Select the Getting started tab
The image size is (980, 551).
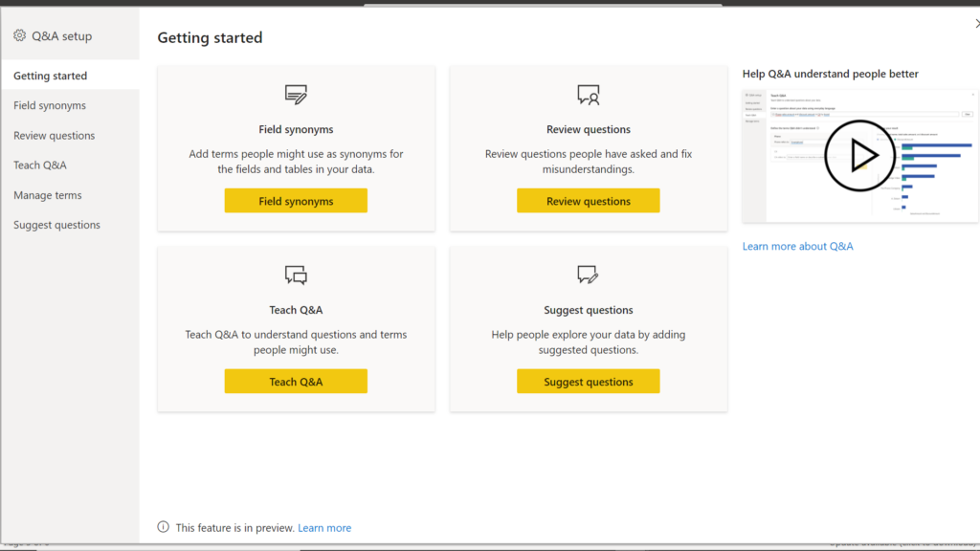(x=49, y=75)
